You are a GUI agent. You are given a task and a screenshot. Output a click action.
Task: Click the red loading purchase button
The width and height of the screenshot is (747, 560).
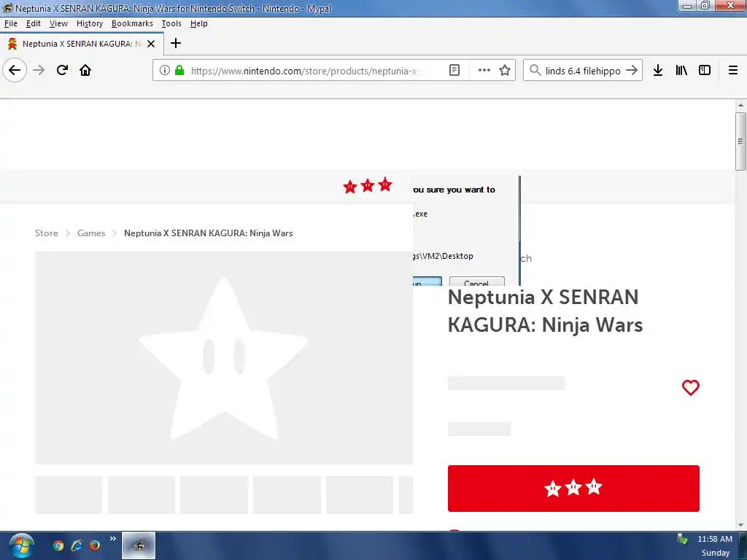[573, 488]
